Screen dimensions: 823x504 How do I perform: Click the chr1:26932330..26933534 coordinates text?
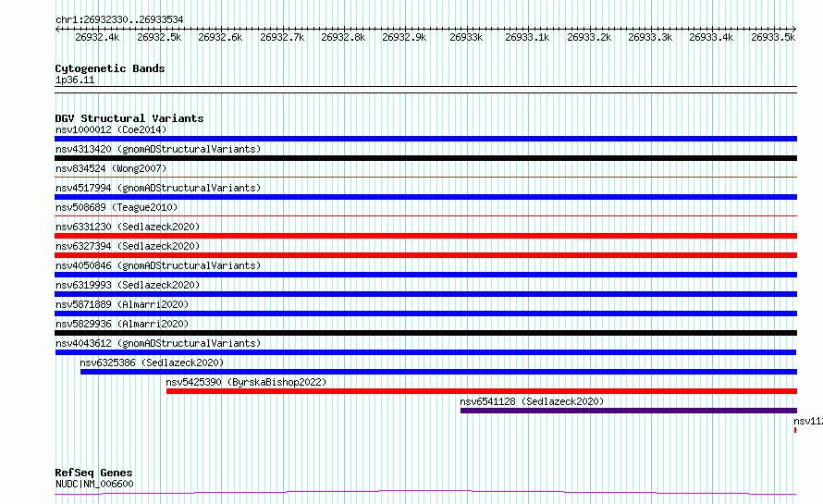pos(119,20)
